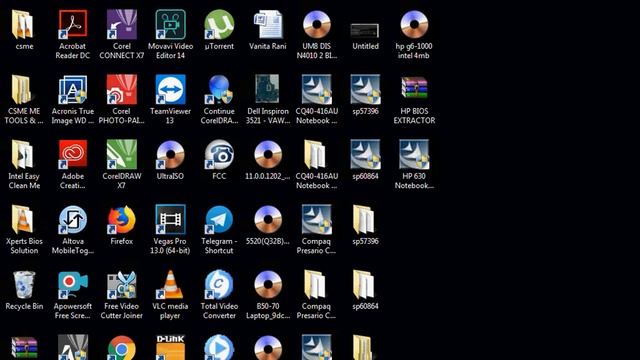
Task: Launch Google Chrome shortcut icon
Action: tap(121, 348)
